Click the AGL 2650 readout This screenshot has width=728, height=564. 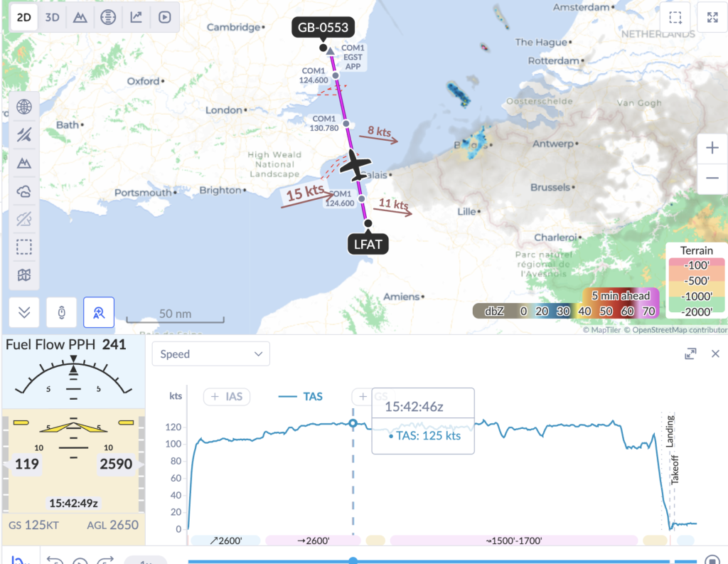coord(113,525)
